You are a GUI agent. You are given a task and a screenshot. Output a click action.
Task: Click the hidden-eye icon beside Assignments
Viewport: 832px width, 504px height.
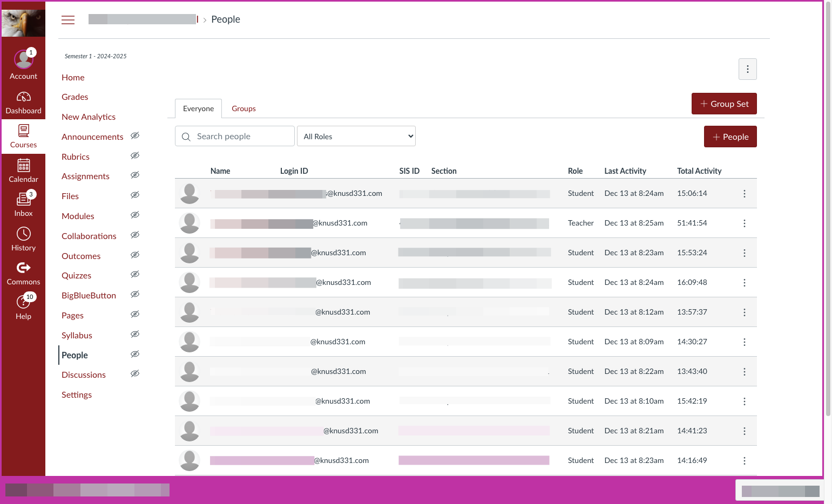[135, 175]
